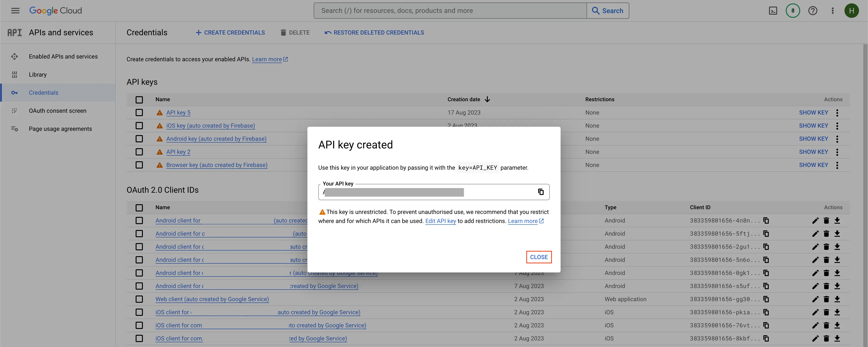Tick checkbox for Browser key row

pos(139,165)
